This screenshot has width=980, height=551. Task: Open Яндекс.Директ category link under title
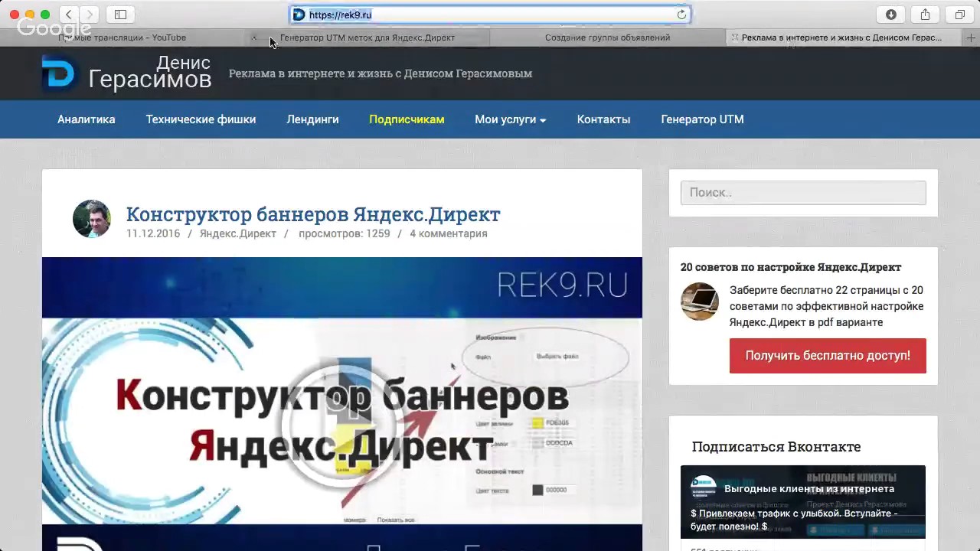point(238,233)
